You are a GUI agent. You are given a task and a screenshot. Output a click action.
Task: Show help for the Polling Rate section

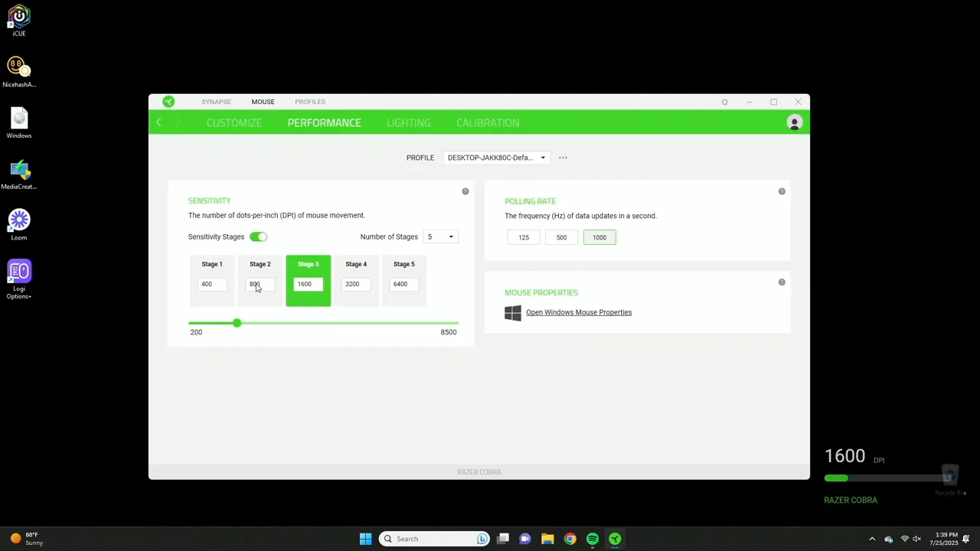coord(782,191)
